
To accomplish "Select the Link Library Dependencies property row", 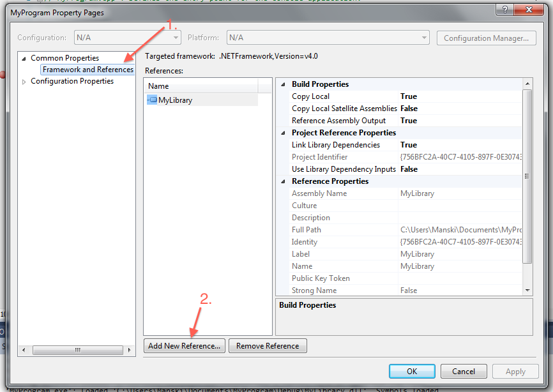I will [x=344, y=145].
